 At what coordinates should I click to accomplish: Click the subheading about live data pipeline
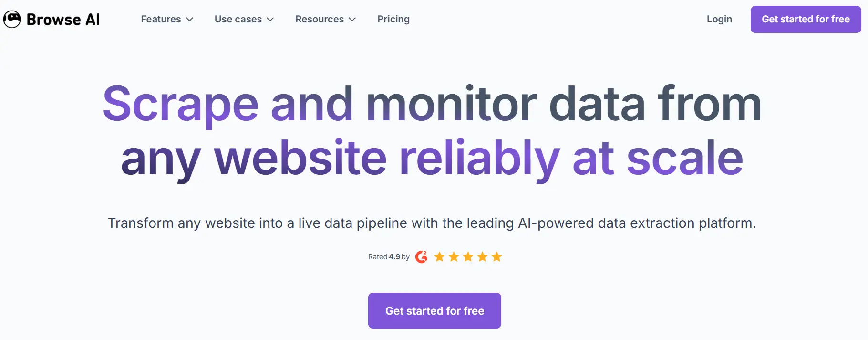[433, 223]
